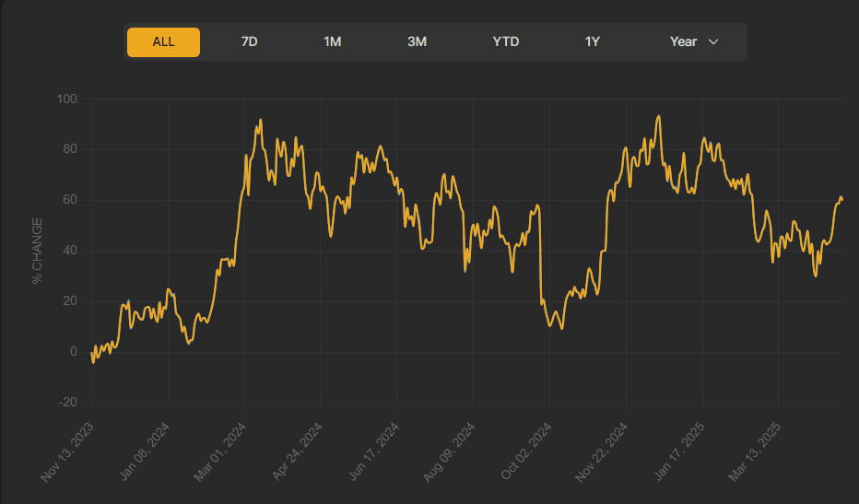This screenshot has height=504, width=859.
Task: Click the % CHANGE axis title
Action: point(38,251)
